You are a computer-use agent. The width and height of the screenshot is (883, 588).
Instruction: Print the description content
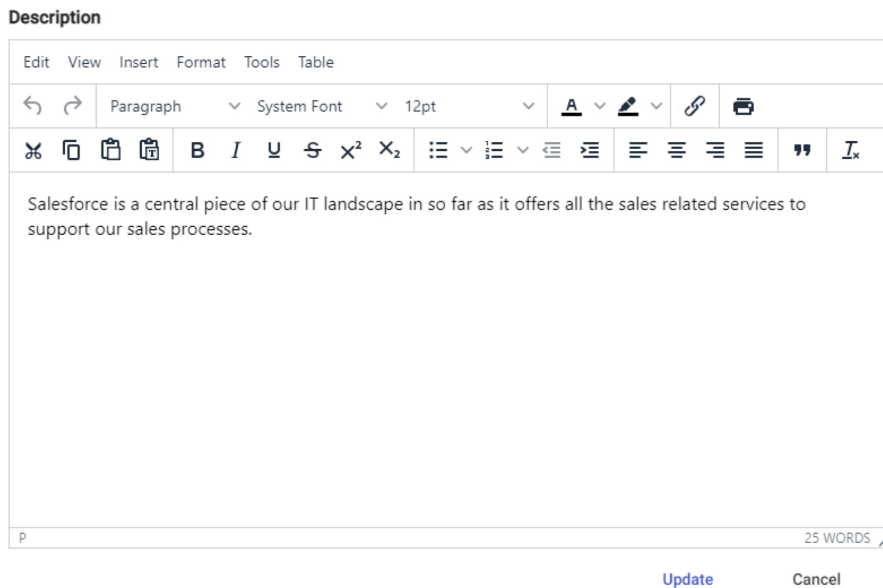[x=743, y=106]
